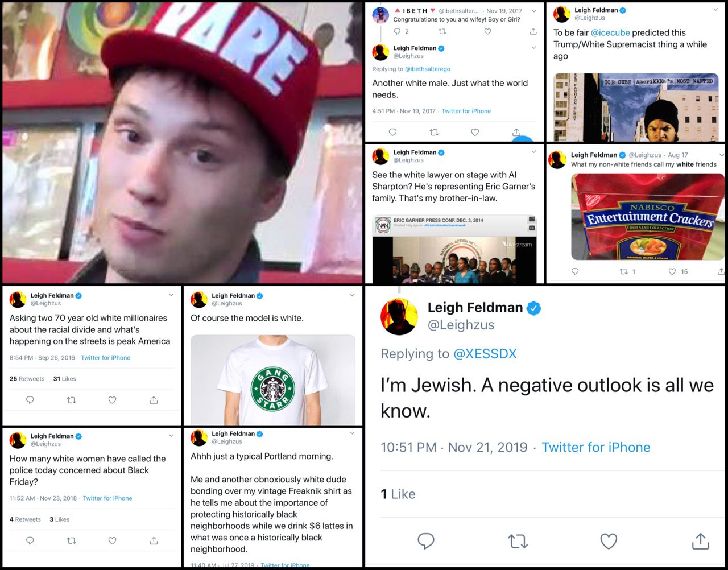The image size is (728, 570).
Task: Open the dropdown arrow on the Portland morning tweet
Action: tap(352, 433)
